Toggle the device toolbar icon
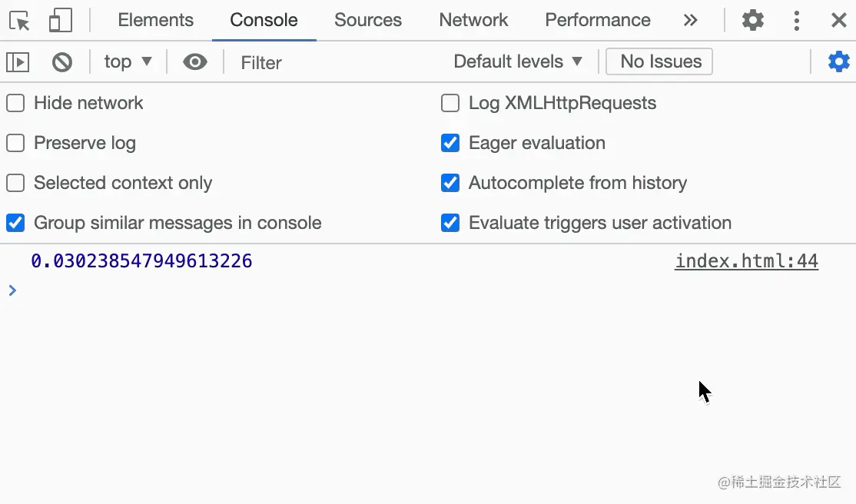The width and height of the screenshot is (856, 504). 61,20
